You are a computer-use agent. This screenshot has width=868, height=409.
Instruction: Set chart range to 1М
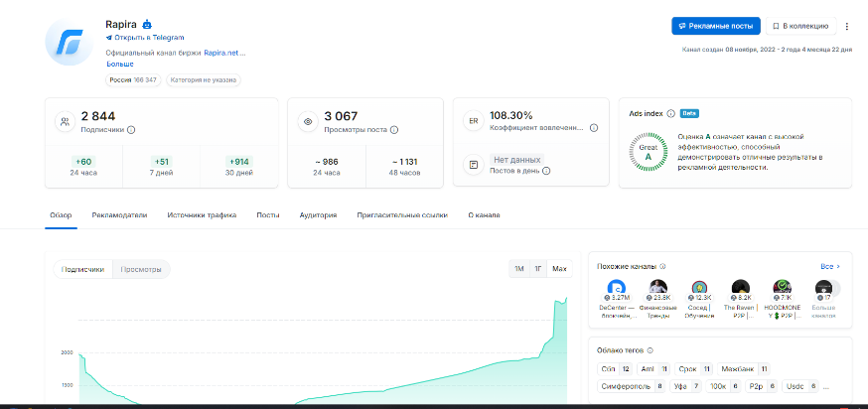pyautogui.click(x=519, y=269)
